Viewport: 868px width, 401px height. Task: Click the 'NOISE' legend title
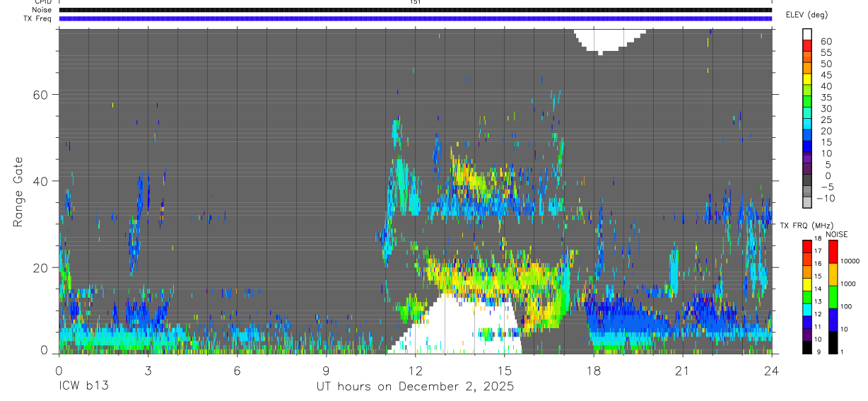tap(836, 234)
